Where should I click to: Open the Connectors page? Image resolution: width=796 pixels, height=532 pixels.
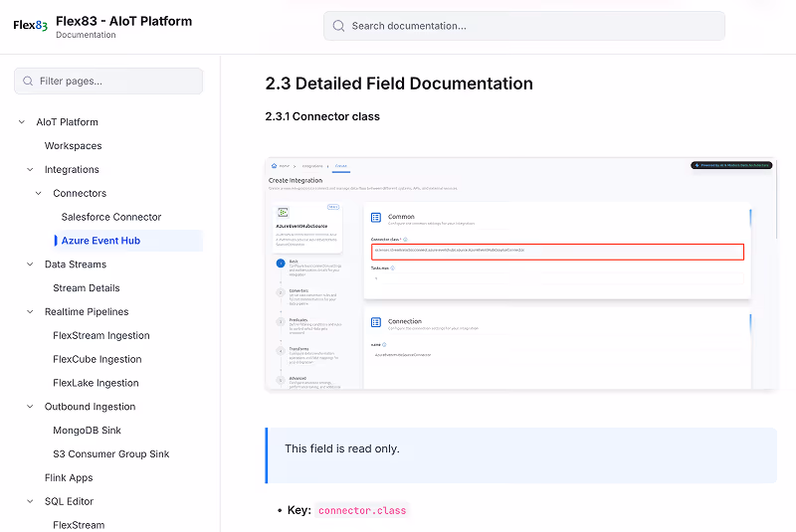(x=80, y=193)
